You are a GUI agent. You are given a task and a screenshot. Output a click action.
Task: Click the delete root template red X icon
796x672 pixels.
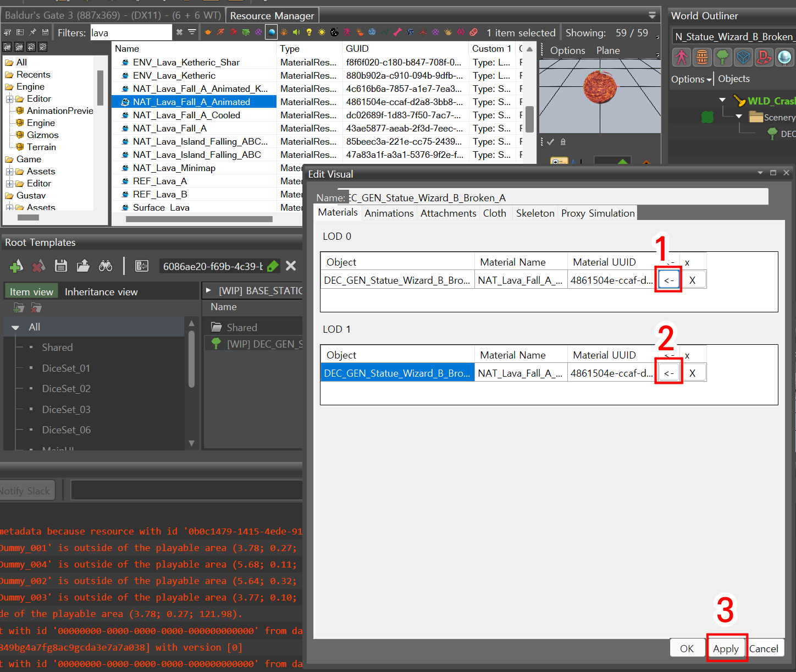tap(38, 266)
